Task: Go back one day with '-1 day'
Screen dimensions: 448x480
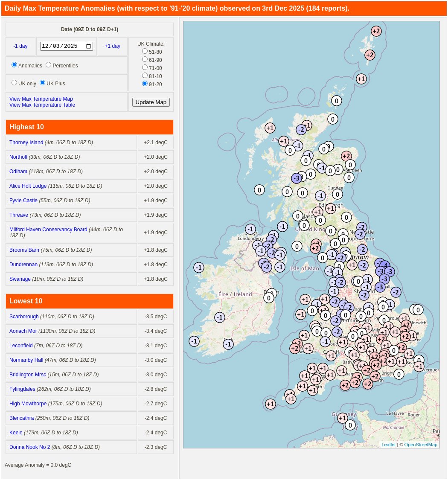Action: click(x=20, y=46)
